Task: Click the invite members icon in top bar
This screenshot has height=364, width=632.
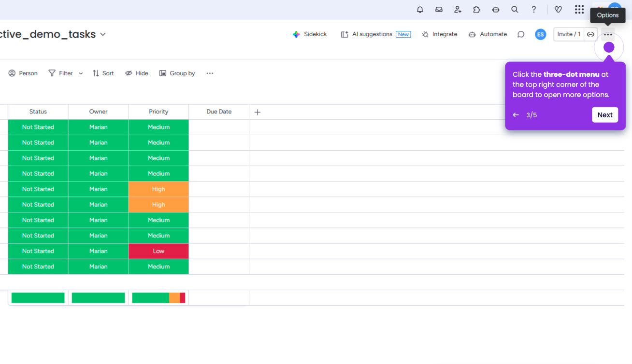Action: point(458,9)
